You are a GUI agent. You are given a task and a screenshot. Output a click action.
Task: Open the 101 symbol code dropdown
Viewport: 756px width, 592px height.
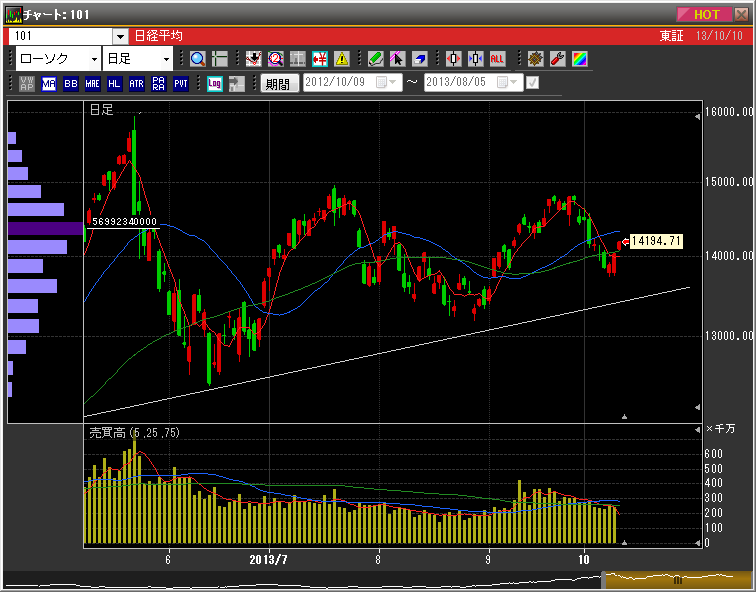click(119, 36)
